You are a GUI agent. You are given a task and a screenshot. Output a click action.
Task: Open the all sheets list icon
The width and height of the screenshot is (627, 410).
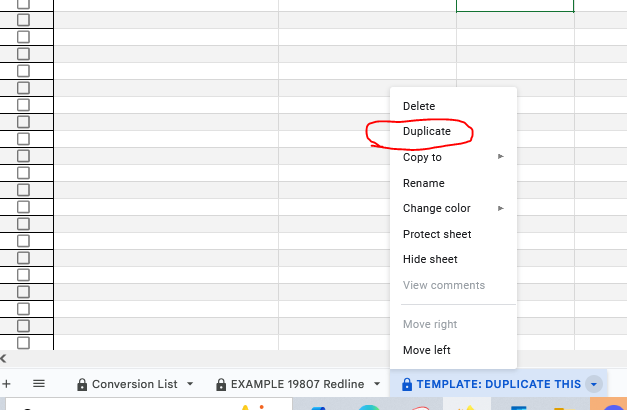(x=39, y=384)
